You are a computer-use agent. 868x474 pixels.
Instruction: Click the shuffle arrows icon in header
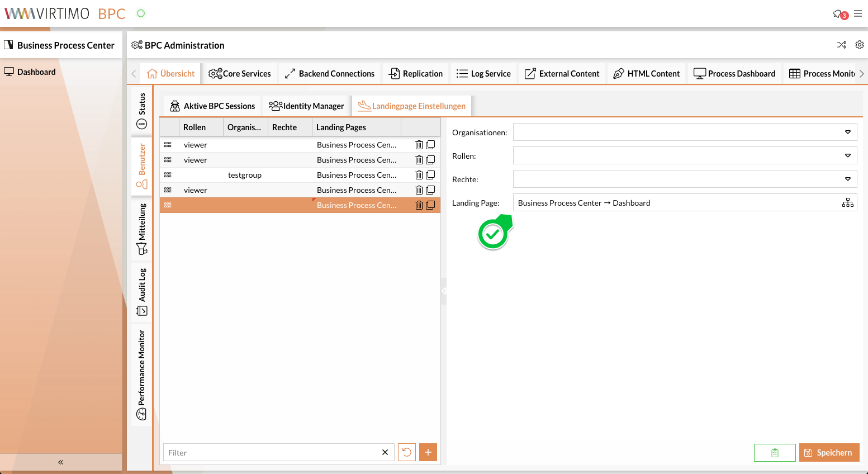(842, 45)
